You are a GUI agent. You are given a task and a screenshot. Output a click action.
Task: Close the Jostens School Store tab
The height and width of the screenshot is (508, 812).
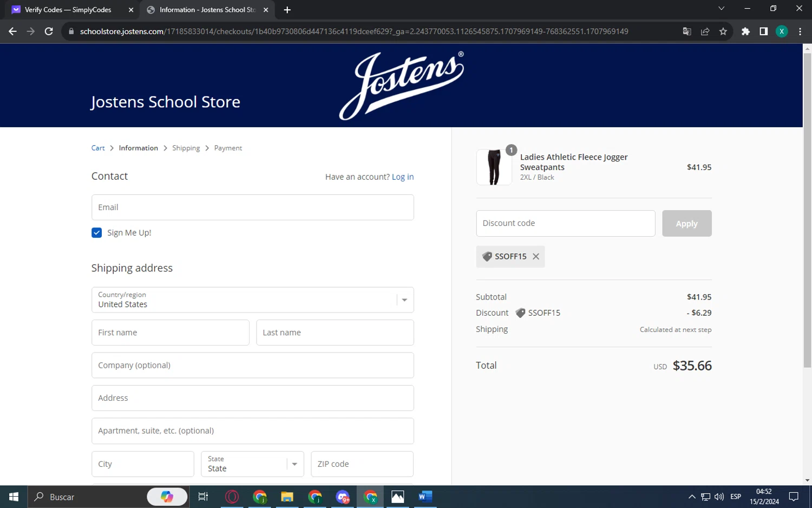coord(266,10)
